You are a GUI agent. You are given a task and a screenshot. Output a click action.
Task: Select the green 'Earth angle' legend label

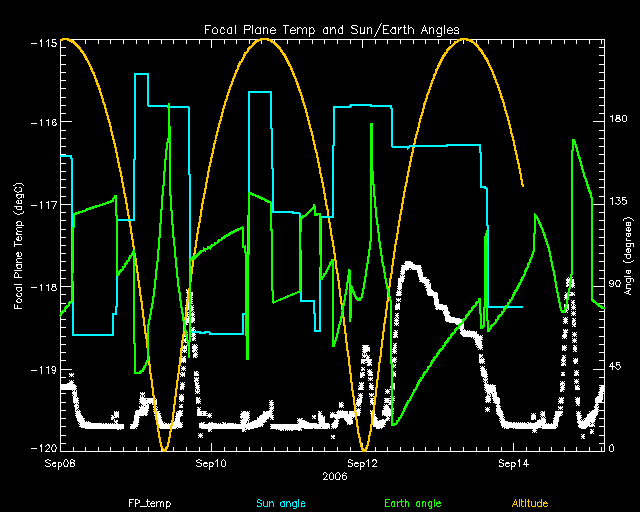[x=412, y=502]
